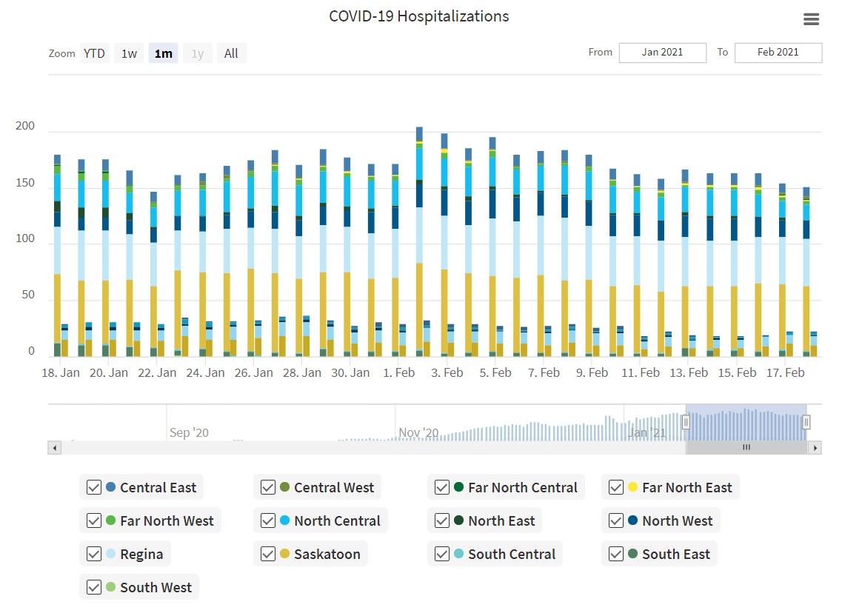This screenshot has height=616, width=842.
Task: Click the navigator right range handle
Action: [806, 423]
